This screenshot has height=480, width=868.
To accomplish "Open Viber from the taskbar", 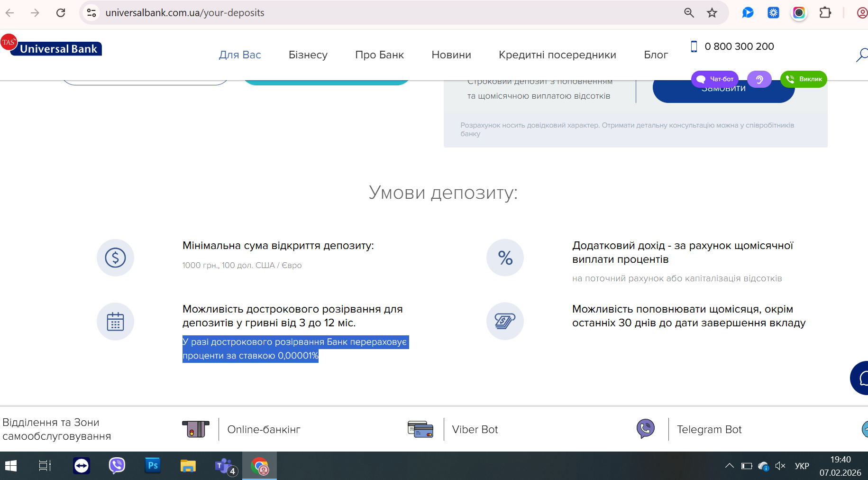I will click(x=117, y=466).
